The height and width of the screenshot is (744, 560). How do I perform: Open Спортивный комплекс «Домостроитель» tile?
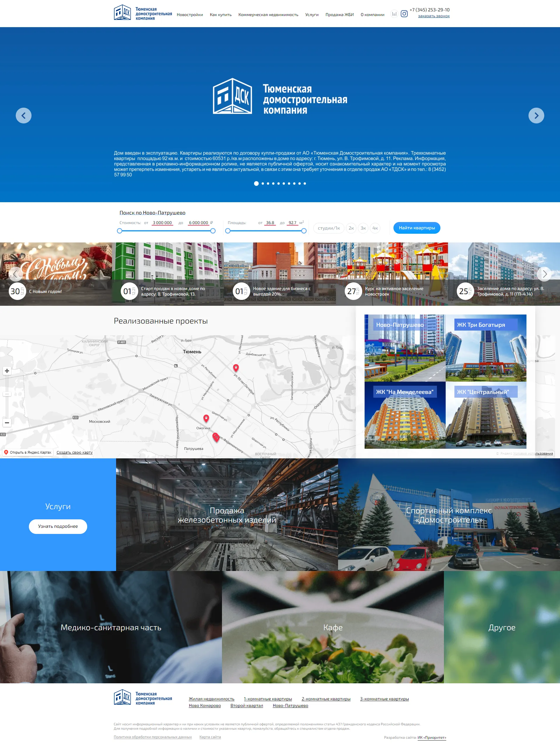click(449, 515)
